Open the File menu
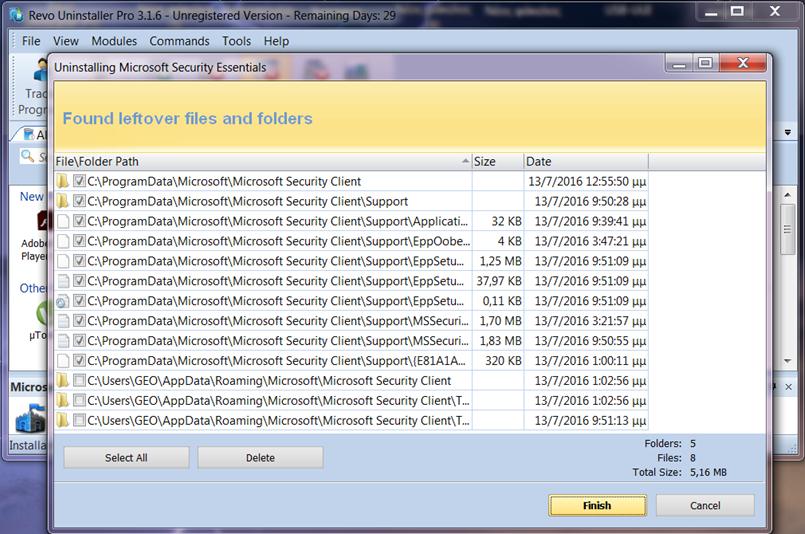The width and height of the screenshot is (805, 534). (x=31, y=41)
